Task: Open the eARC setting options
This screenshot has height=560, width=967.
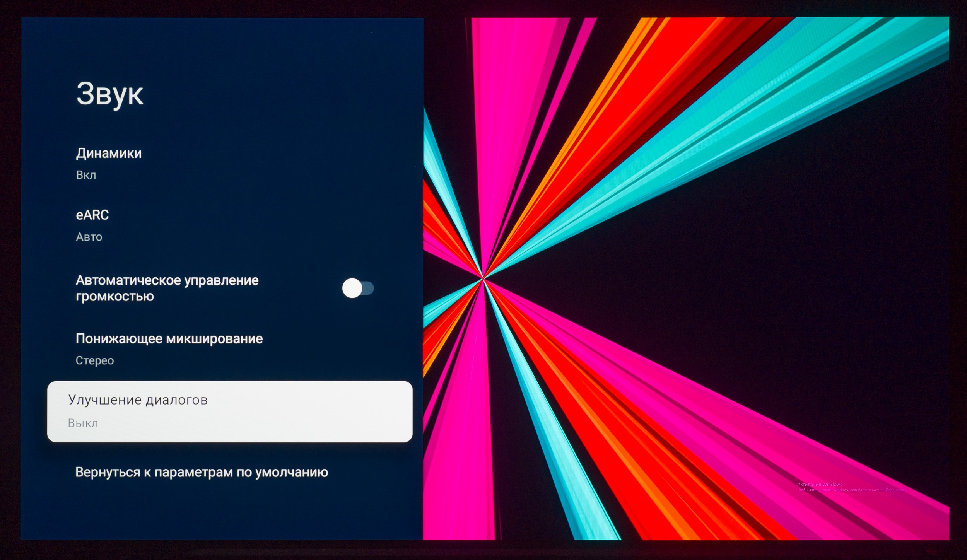Action: click(92, 215)
